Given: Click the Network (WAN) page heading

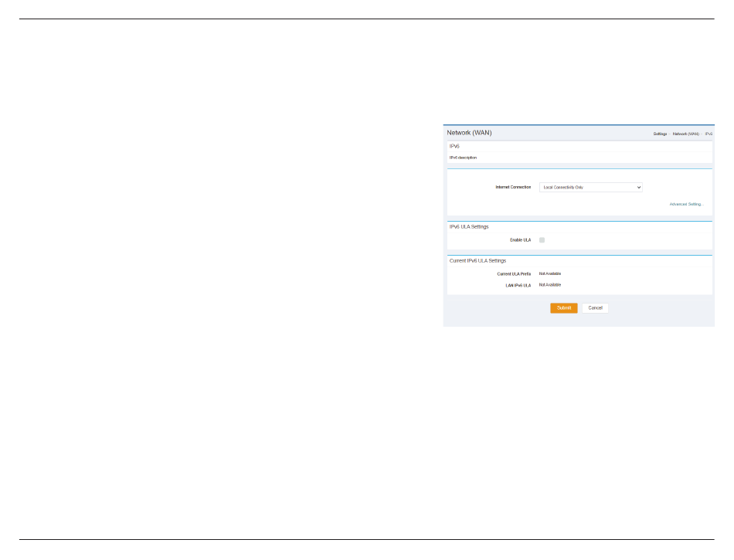Looking at the screenshot, I should (469, 133).
